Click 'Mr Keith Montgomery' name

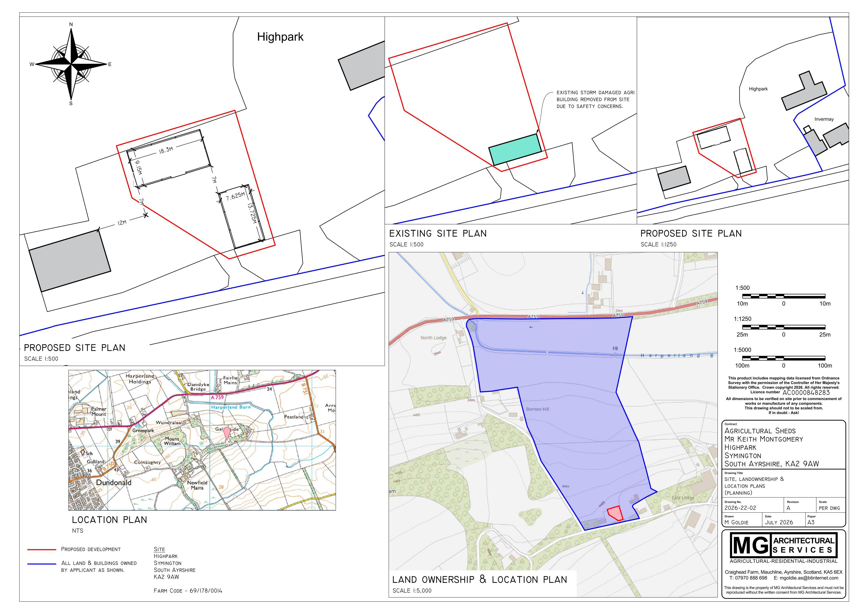tap(764, 439)
